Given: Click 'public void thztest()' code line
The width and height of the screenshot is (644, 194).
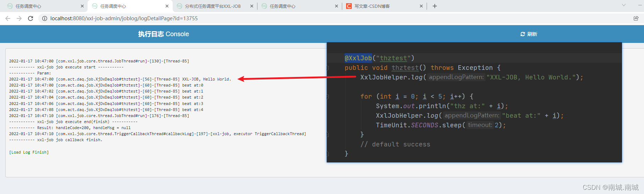Looking at the screenshot, I should pyautogui.click(x=423, y=68).
